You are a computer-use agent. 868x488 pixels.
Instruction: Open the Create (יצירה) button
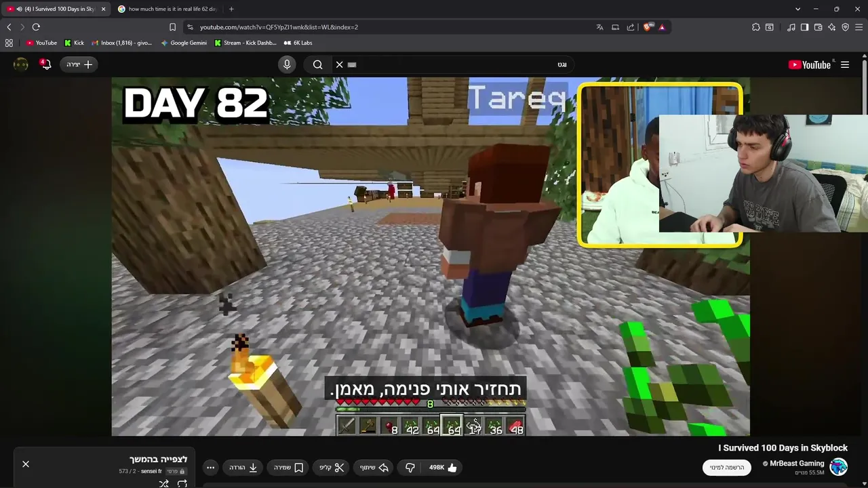pos(79,64)
